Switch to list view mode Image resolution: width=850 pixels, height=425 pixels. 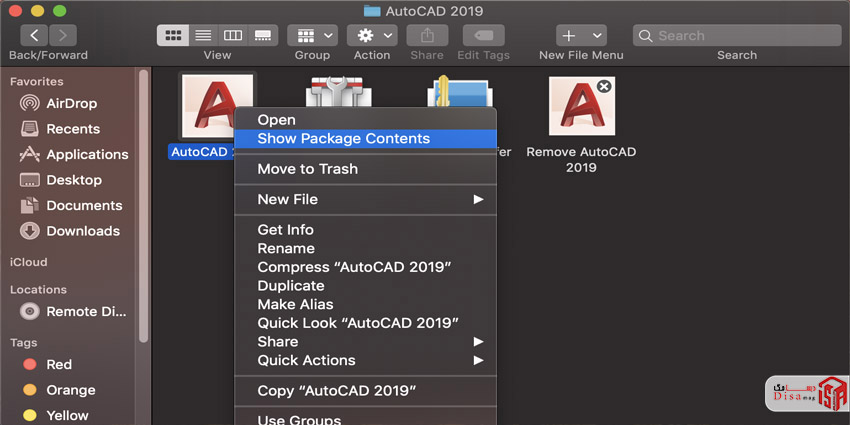point(203,35)
